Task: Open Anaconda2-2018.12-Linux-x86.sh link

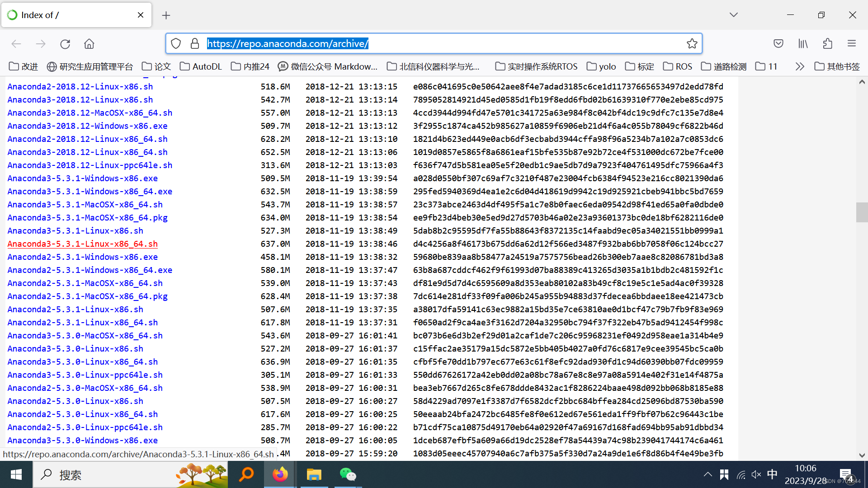Action: pyautogui.click(x=80, y=86)
